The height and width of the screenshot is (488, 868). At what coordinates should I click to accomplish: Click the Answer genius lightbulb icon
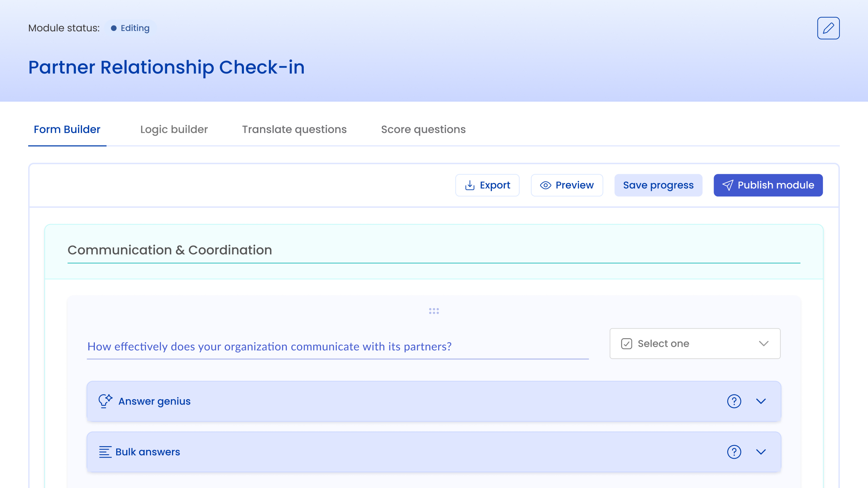pos(105,401)
